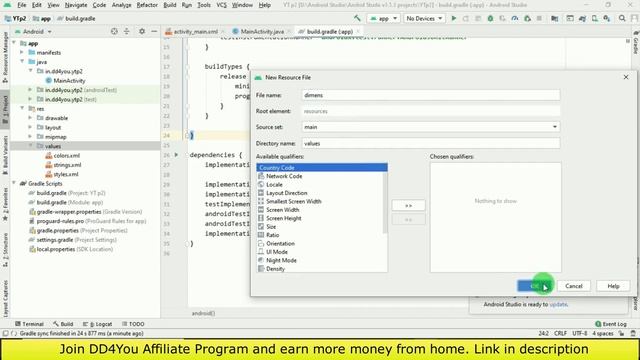Viewport: 640px width, 360px height.
Task: Open the File menu
Action: coord(22,5)
